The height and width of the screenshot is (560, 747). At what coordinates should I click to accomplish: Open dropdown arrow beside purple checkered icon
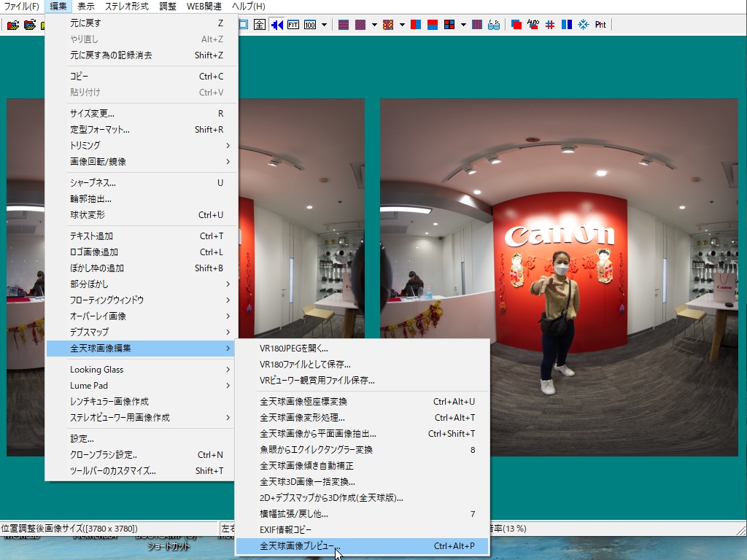[x=374, y=25]
